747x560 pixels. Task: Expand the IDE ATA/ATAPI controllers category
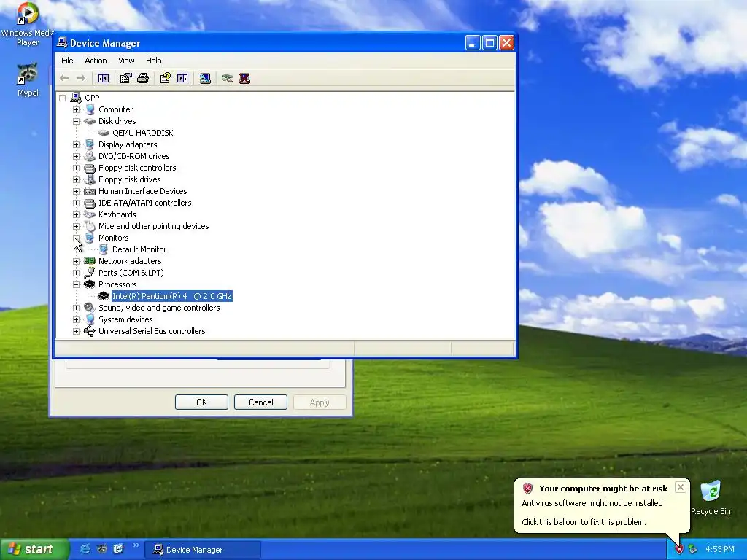point(76,203)
